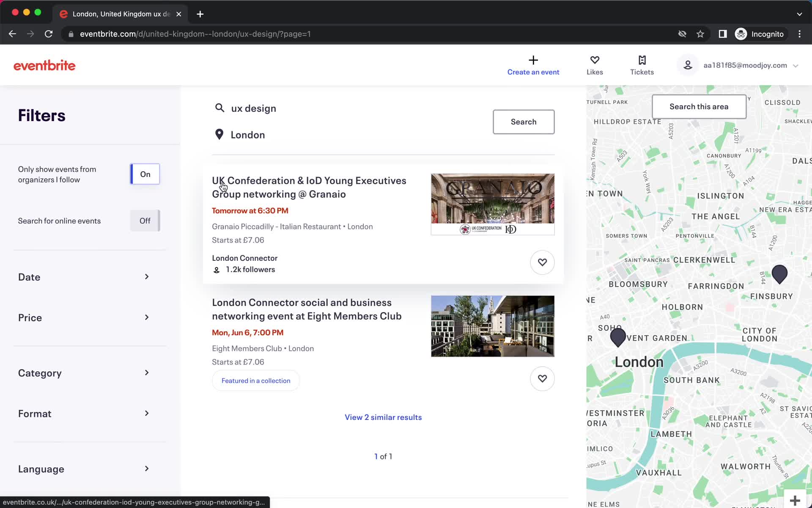Go back with browser back arrow
The width and height of the screenshot is (812, 508).
[x=12, y=34]
